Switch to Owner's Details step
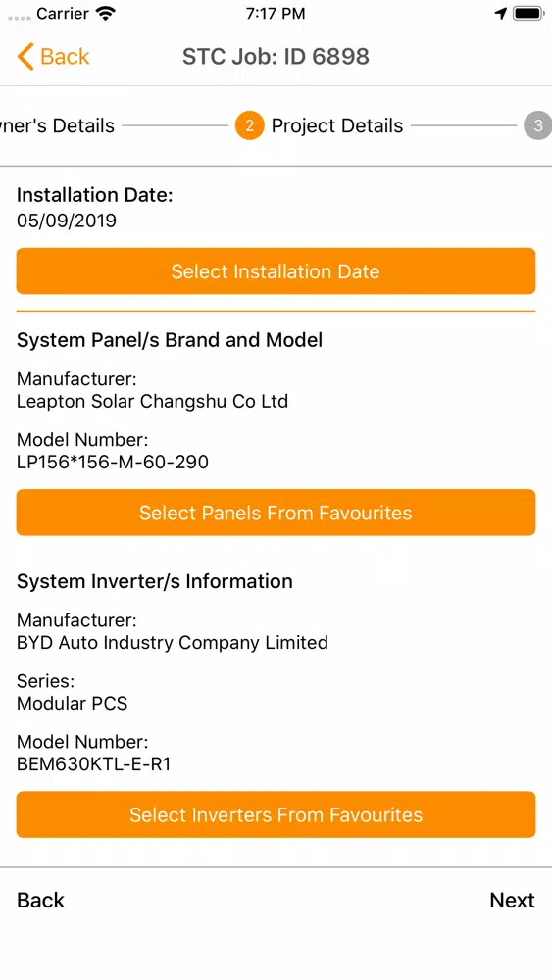Screen dimensions: 552x980 (x=58, y=125)
